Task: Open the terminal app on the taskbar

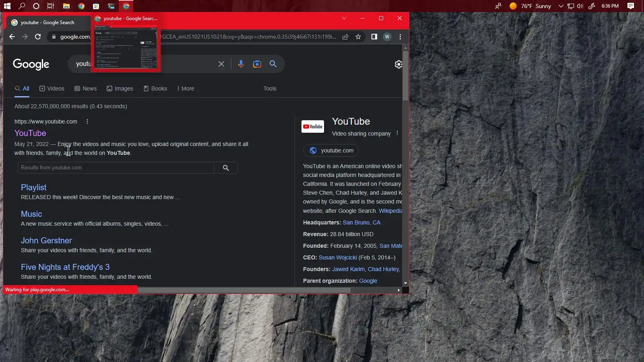Action: click(x=111, y=6)
